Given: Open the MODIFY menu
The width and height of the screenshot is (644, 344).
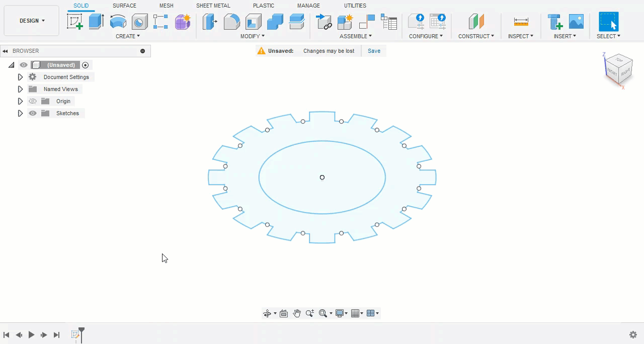Looking at the screenshot, I should click(252, 36).
